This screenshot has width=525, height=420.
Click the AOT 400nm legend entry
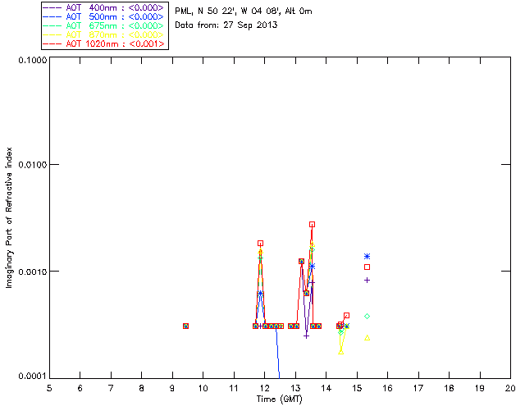tap(103, 7)
